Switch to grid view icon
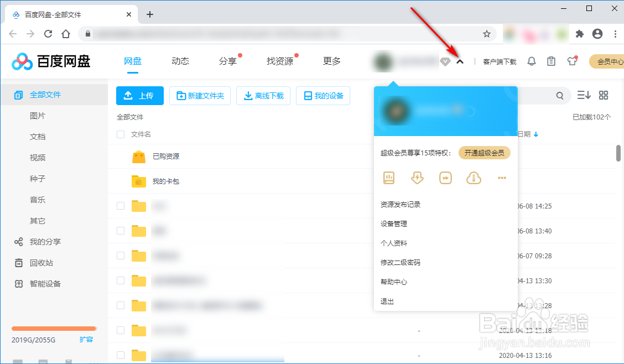The image size is (624, 364). pyautogui.click(x=604, y=95)
